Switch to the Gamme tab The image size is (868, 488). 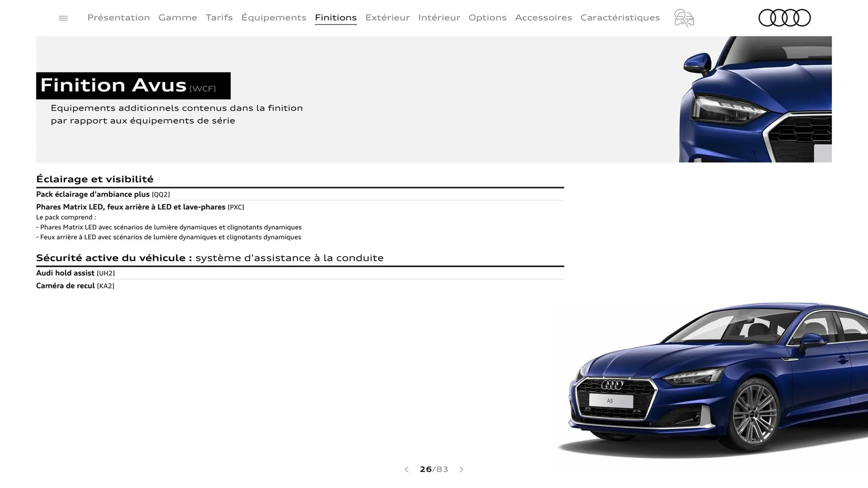[x=178, y=18]
